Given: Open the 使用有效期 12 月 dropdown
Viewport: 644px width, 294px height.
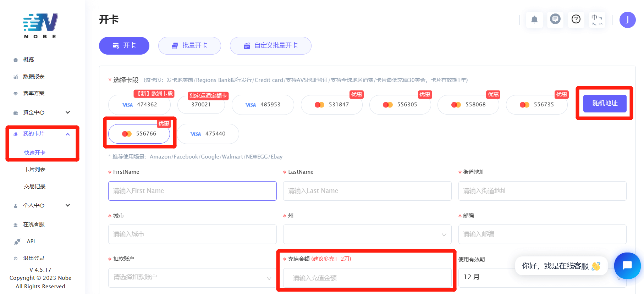Looking at the screenshot, I should [x=542, y=278].
